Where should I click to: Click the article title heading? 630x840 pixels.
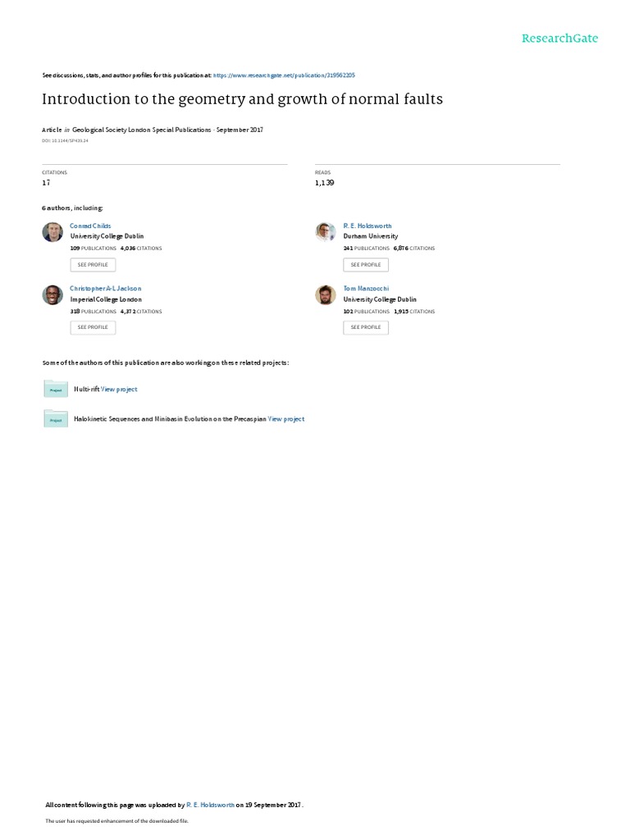pos(242,99)
